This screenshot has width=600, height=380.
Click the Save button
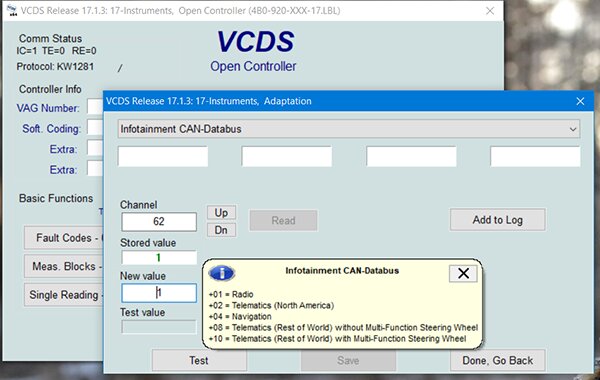(348, 360)
